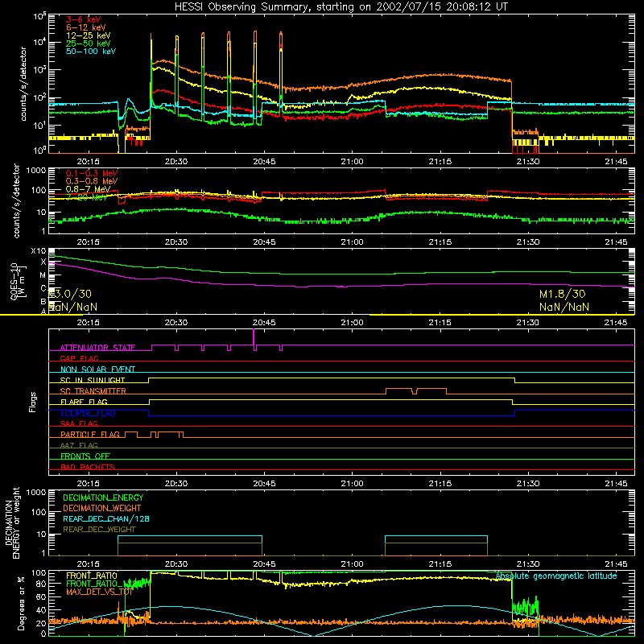Click the GAP_FLAG label
644x644 pixels.
[x=79, y=358]
